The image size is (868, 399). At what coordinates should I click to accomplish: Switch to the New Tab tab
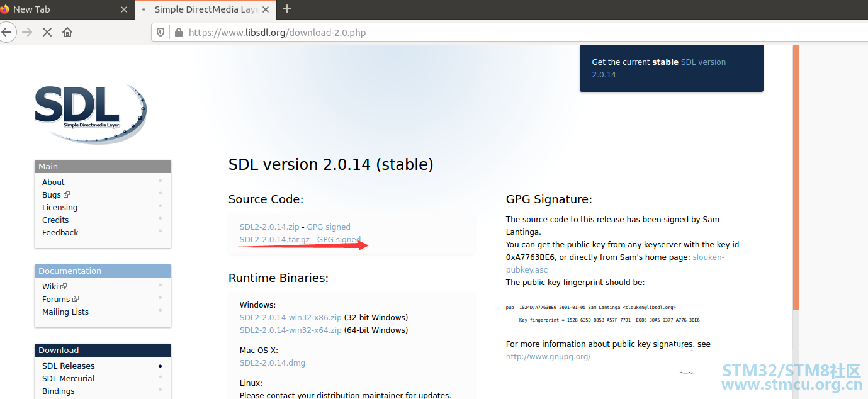coord(66,9)
